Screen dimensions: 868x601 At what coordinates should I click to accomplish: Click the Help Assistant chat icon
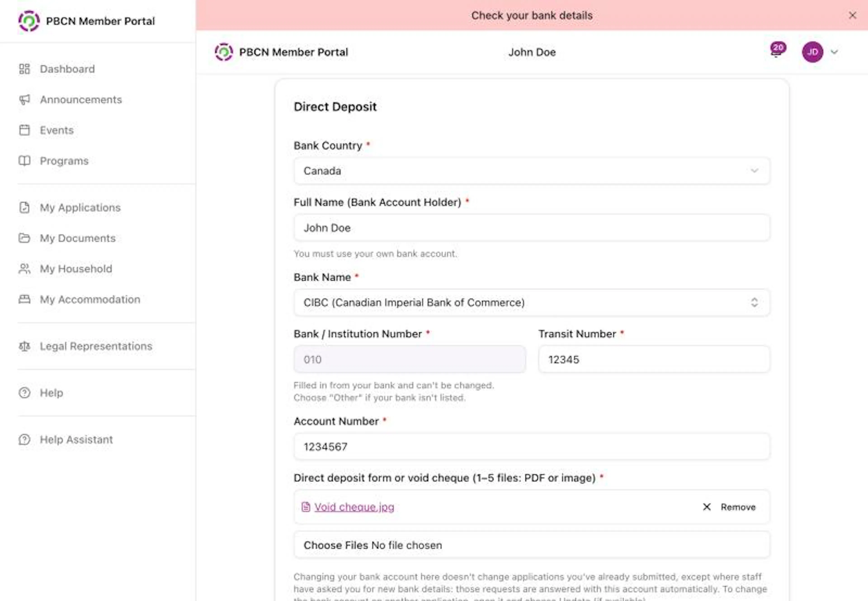point(24,439)
